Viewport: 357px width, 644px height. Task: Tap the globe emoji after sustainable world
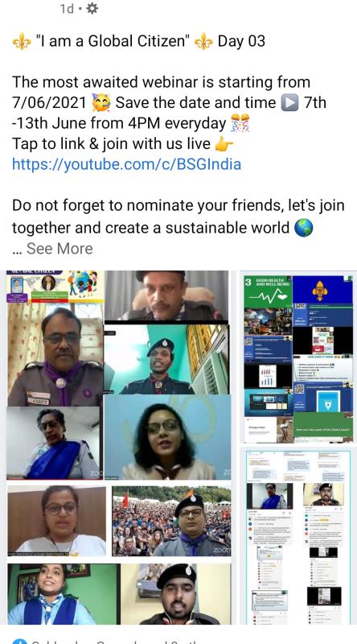(x=304, y=228)
